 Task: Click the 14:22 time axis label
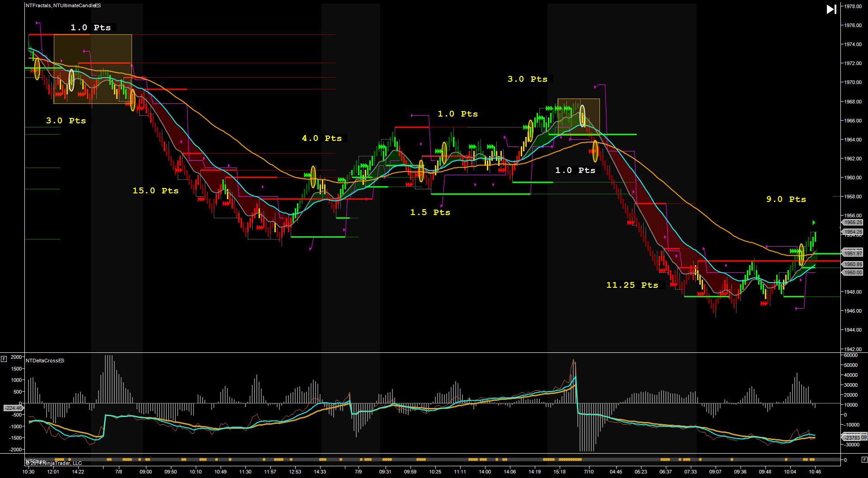click(x=78, y=472)
